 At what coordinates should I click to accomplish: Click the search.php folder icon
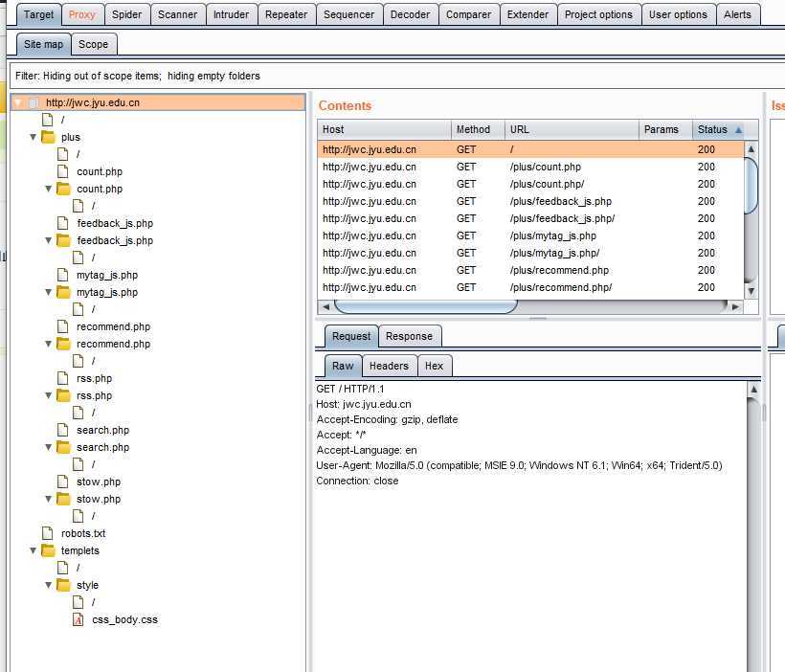pos(63,447)
